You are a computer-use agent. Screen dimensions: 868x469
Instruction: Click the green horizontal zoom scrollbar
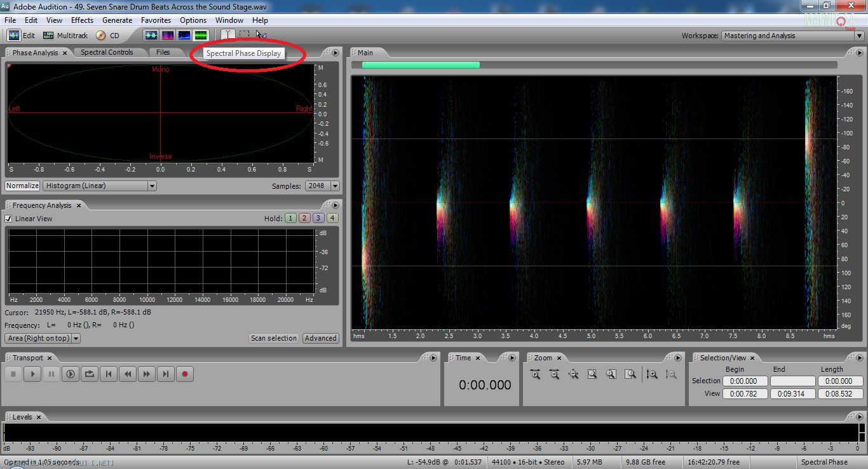point(421,65)
